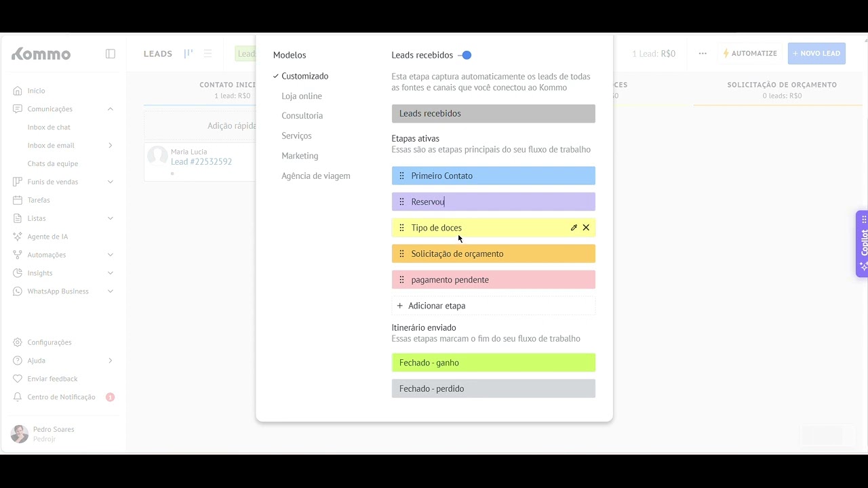Click the Tarefas calendar icon
Viewport: 868px width, 488px height.
coord(18,200)
